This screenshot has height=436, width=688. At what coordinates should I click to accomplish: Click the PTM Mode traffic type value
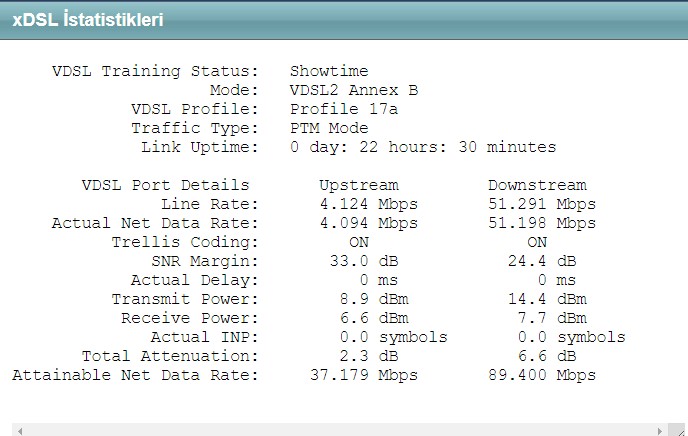click(329, 128)
